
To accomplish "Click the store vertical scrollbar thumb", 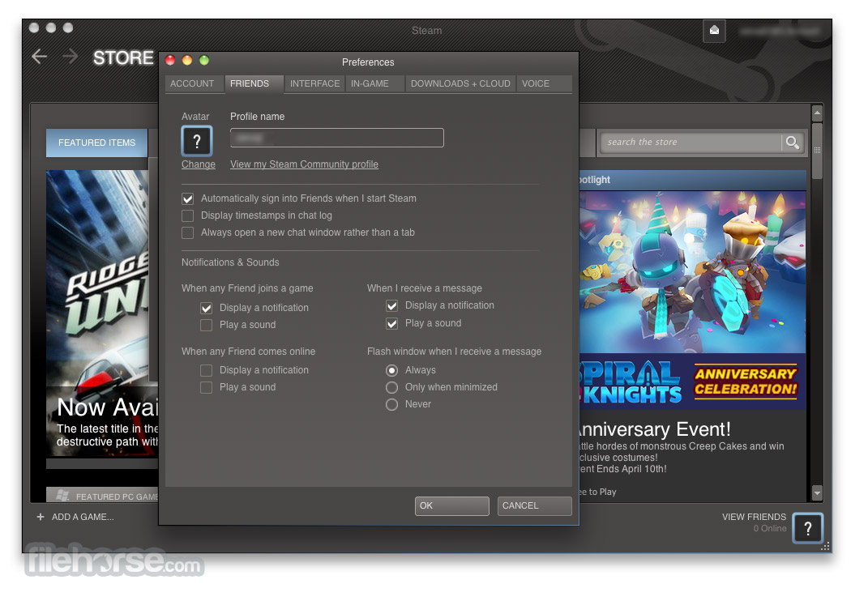I will pos(817,151).
